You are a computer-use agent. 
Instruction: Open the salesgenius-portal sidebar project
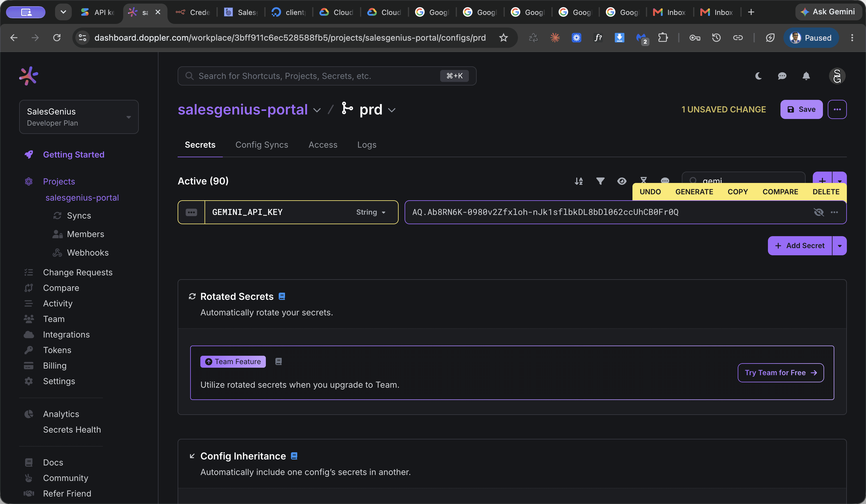pos(82,198)
